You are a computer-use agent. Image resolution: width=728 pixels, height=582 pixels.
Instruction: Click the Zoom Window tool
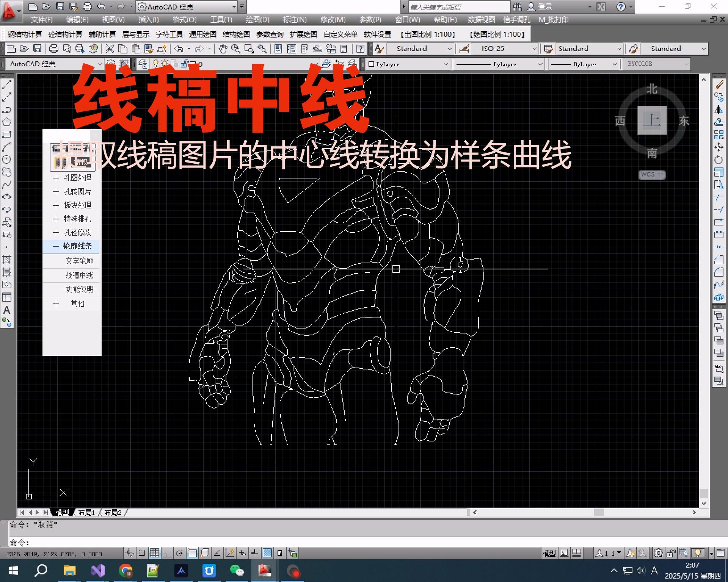point(249,48)
